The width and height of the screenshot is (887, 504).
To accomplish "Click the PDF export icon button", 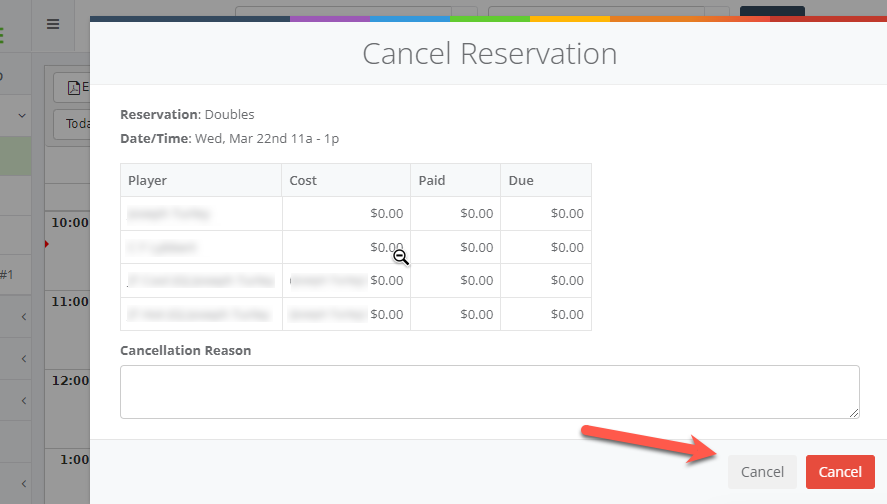I will [72, 87].
